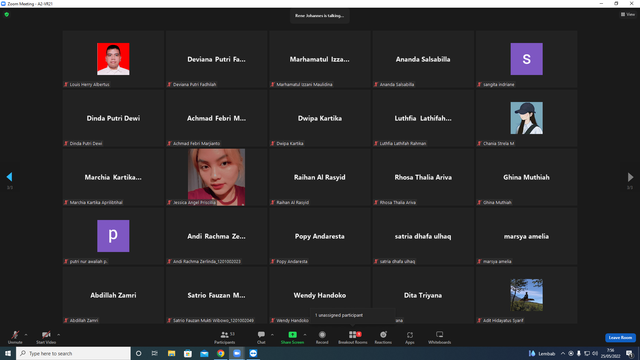Open Task View on taskbar
Image resolution: width=640 pixels, height=360 pixels.
point(154,353)
